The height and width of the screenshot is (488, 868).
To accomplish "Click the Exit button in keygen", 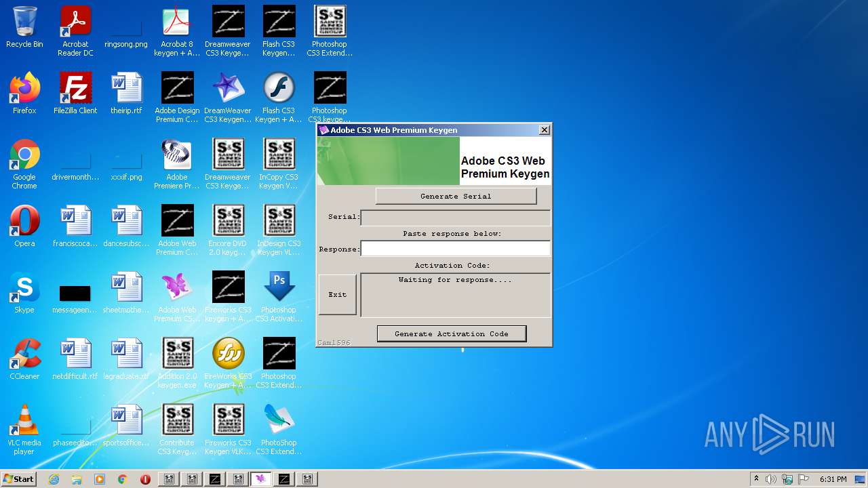I will point(338,294).
